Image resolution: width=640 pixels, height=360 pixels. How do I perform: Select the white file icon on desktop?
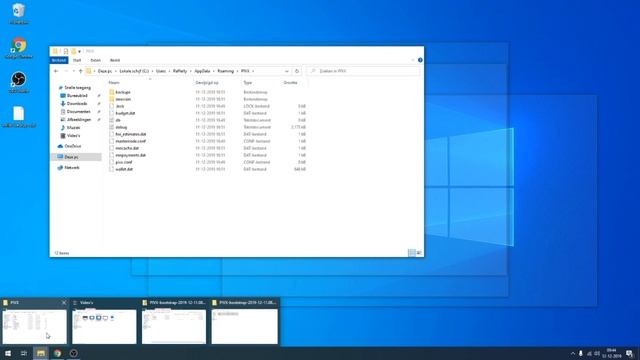coord(18,117)
